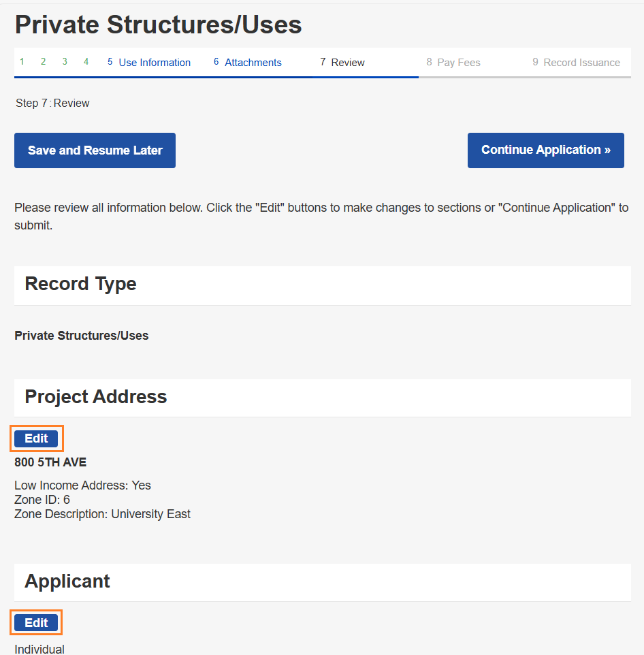Edit the Project Address section
The image size is (644, 655).
point(36,438)
